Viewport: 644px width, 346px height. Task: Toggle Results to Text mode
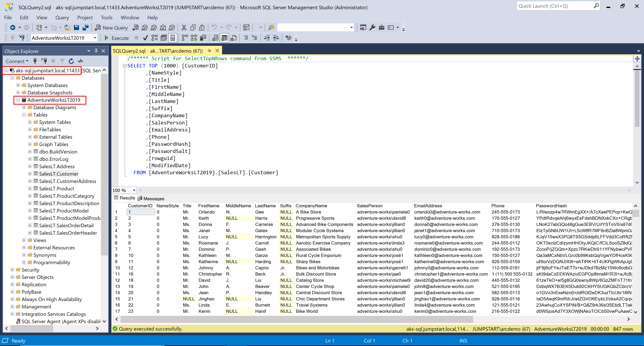pyautogui.click(x=215, y=38)
